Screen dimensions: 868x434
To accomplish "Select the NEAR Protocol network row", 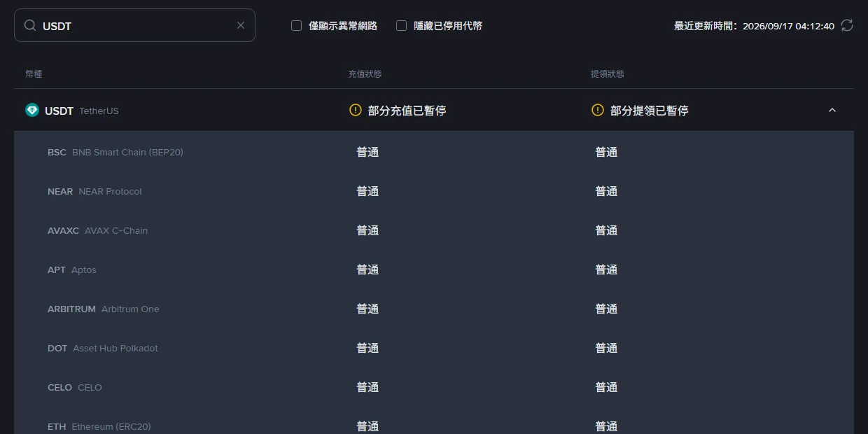I will pyautogui.click(x=434, y=191).
